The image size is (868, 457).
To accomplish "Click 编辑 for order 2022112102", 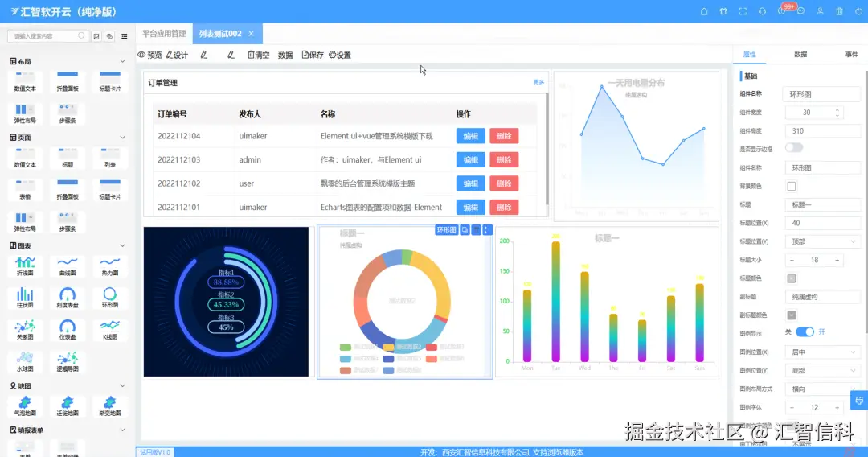I will tap(470, 183).
